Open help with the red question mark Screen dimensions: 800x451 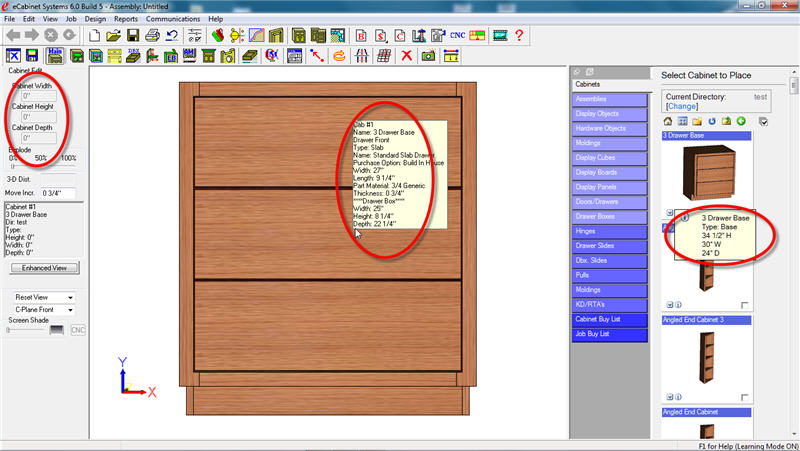(520, 35)
